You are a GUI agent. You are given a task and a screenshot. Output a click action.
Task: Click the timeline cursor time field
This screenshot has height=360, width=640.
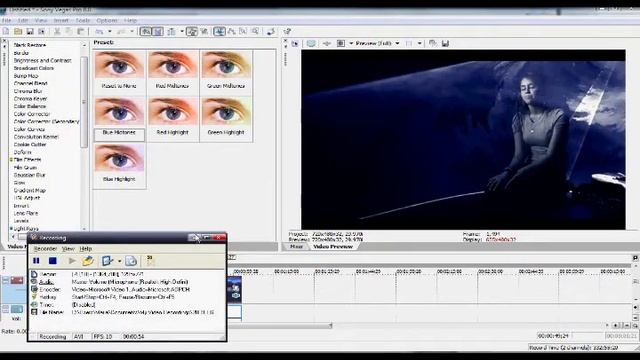553,336
